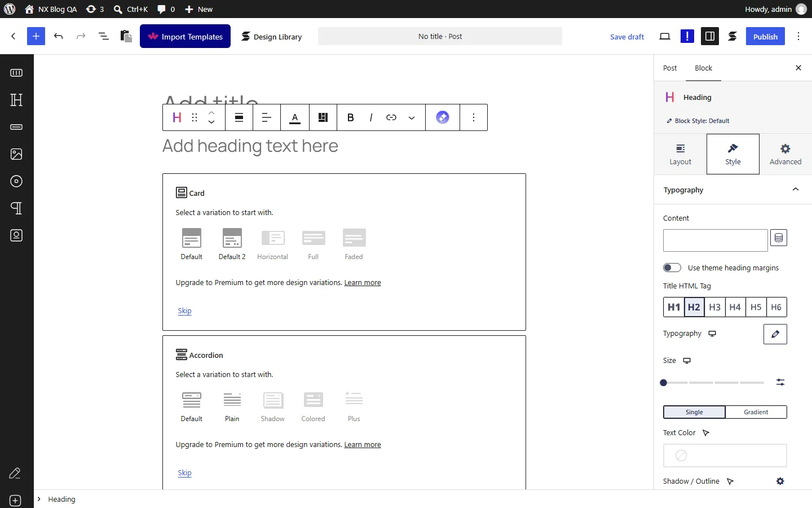Click the Stackable S-shaped icon in header
This screenshot has width=812, height=508.
pyautogui.click(x=732, y=36)
